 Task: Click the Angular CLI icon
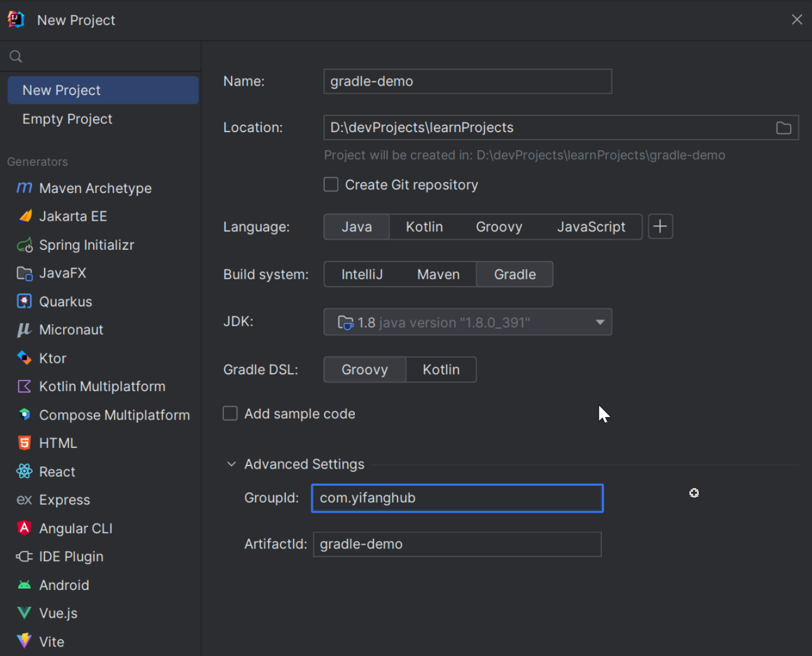(x=25, y=528)
